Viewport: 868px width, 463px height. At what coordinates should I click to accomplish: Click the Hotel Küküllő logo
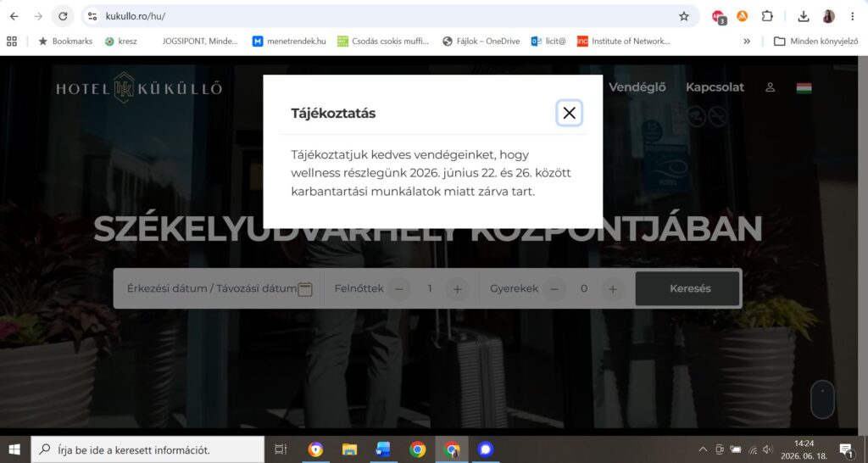point(139,88)
